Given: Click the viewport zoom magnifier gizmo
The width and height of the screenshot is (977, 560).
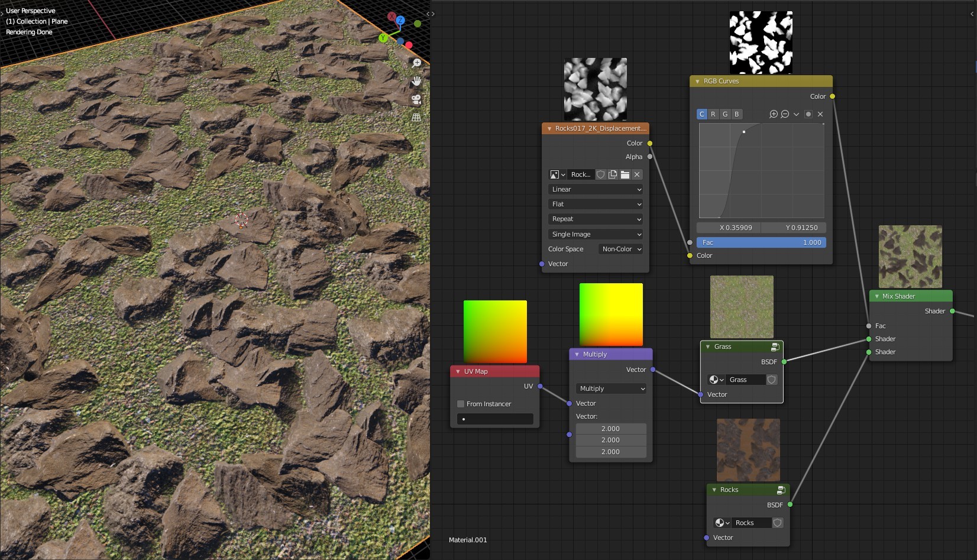Looking at the screenshot, I should 416,63.
